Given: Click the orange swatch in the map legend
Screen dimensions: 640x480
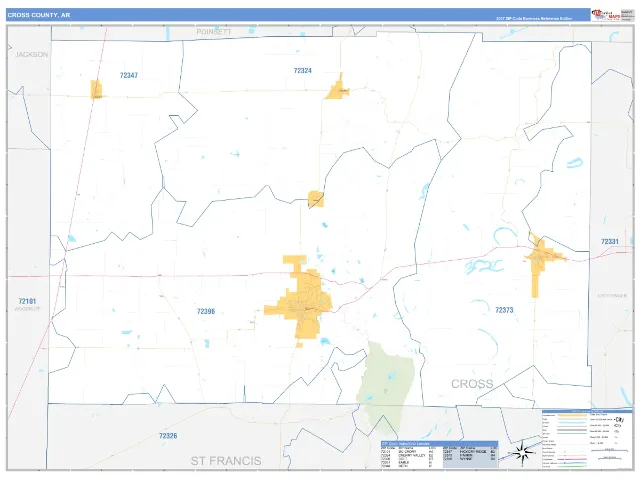Looking at the screenshot, I should (572, 416).
